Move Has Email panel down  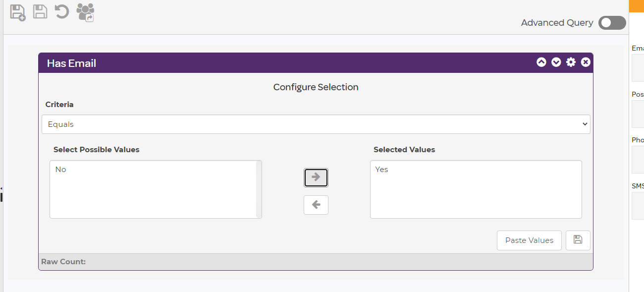(x=556, y=62)
